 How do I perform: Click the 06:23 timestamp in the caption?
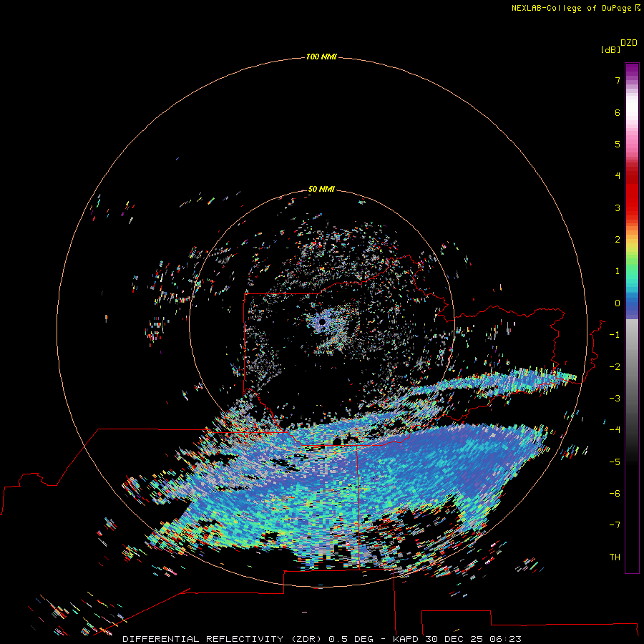(506, 639)
